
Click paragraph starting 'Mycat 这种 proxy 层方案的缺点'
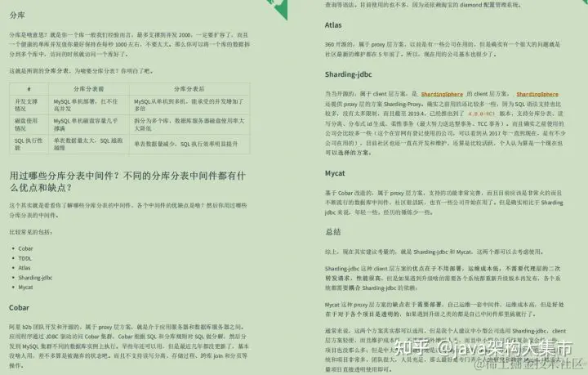[x=444, y=310]
